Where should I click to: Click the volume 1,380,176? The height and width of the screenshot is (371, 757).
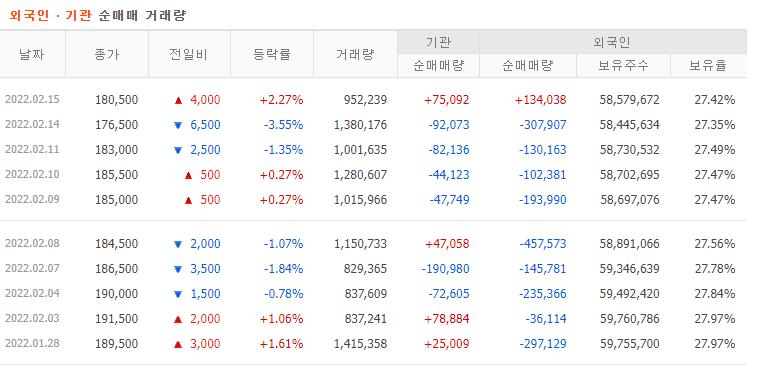(360, 125)
